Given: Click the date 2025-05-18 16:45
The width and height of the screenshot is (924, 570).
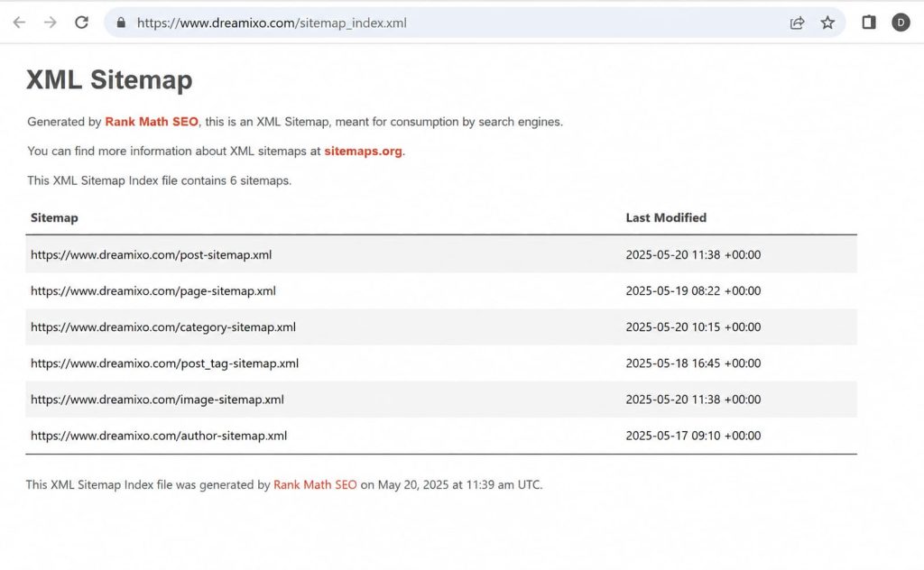Looking at the screenshot, I should tap(693, 363).
